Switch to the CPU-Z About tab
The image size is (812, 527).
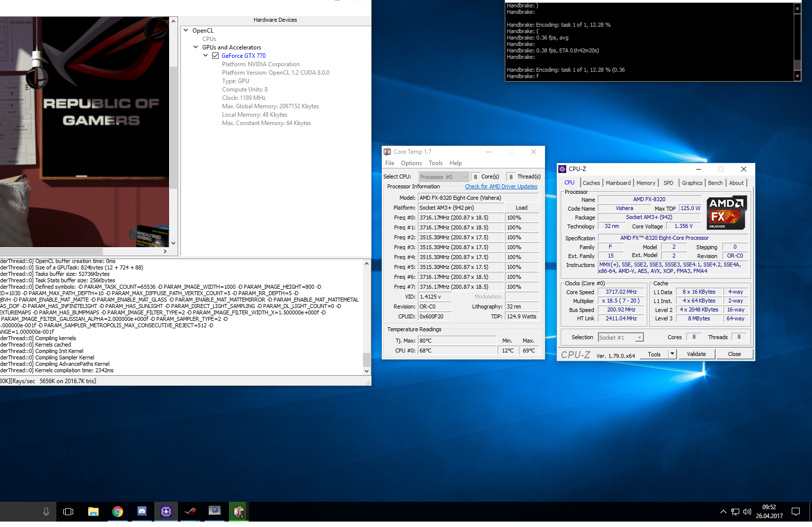click(x=736, y=183)
